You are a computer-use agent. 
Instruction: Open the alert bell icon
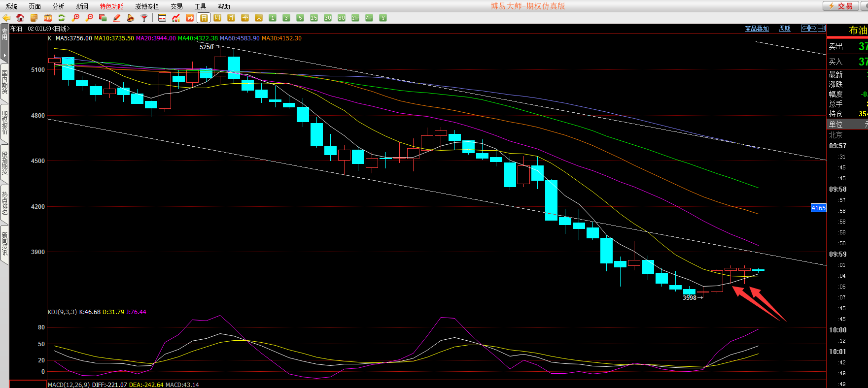coord(130,18)
